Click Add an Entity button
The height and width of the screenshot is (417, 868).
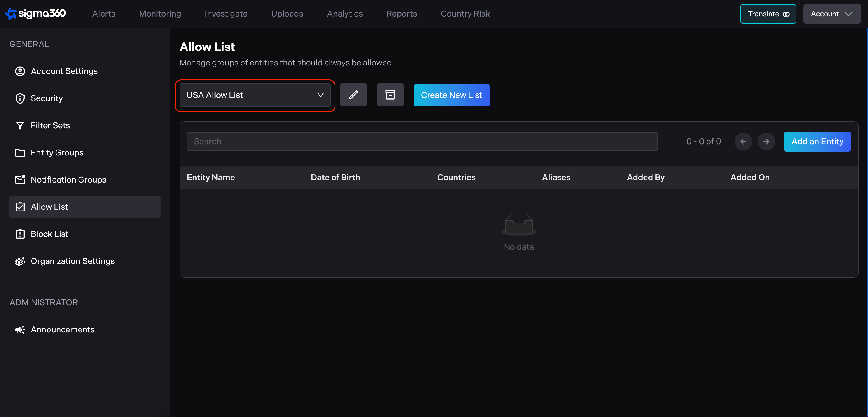817,142
